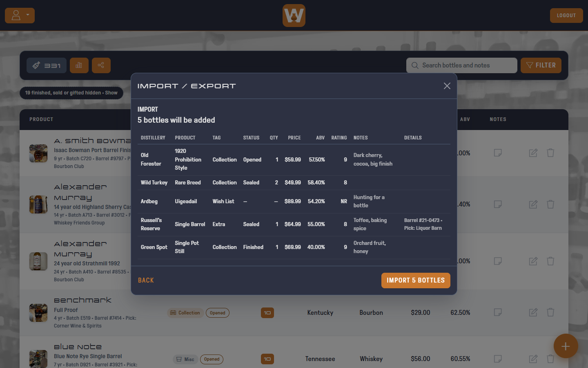Open notes for Blue Note Rye row

[x=498, y=359]
